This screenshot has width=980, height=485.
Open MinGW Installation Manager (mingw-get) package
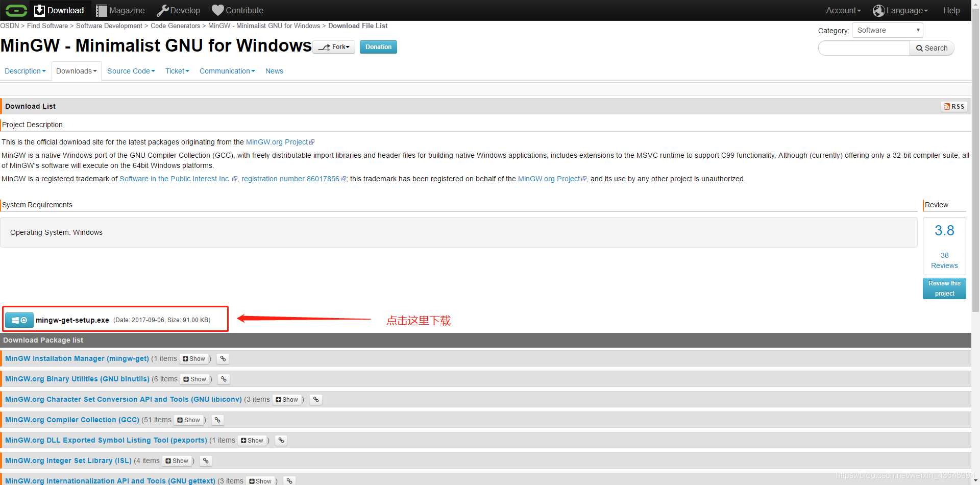(77, 358)
